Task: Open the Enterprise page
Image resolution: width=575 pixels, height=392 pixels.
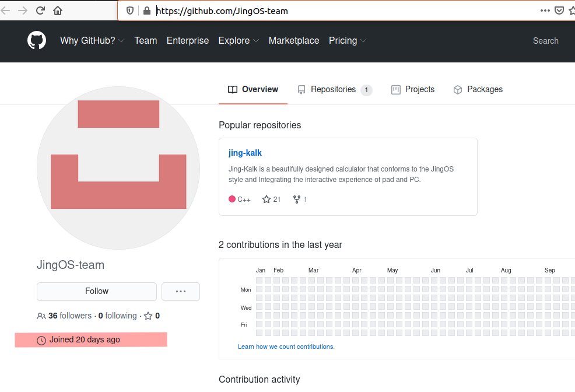Action: (x=188, y=40)
